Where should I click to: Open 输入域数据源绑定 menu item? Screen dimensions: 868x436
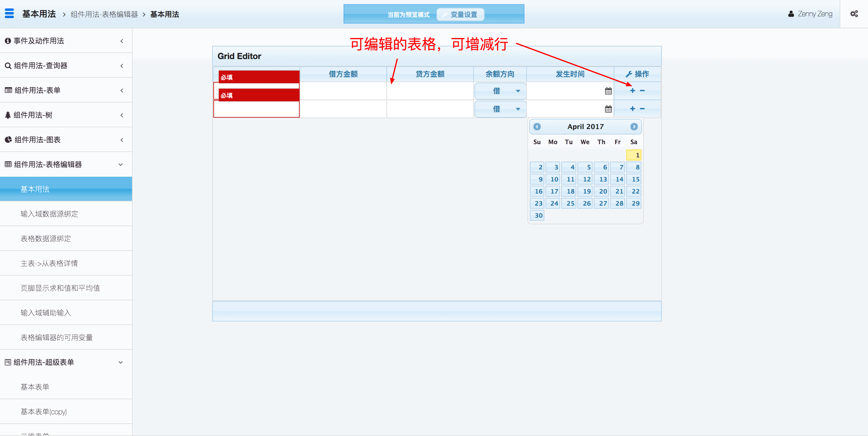pyautogui.click(x=49, y=214)
